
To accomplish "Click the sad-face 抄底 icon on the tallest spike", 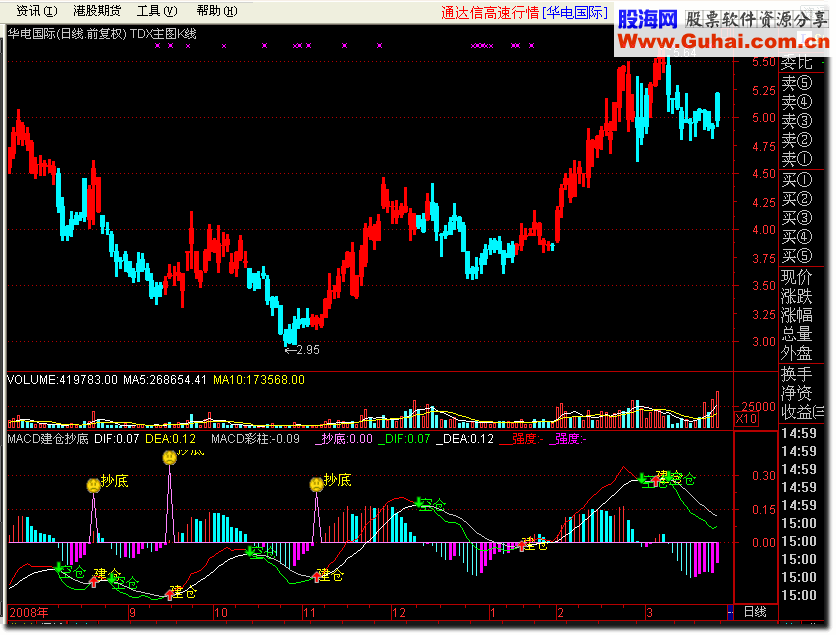I will pos(170,457).
